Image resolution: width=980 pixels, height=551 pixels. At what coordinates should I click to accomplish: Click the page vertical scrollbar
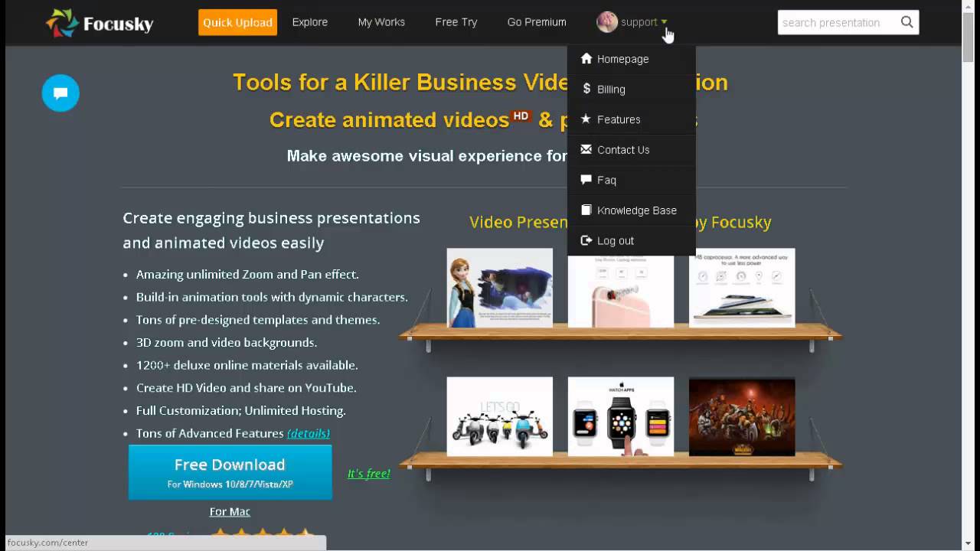point(969,38)
